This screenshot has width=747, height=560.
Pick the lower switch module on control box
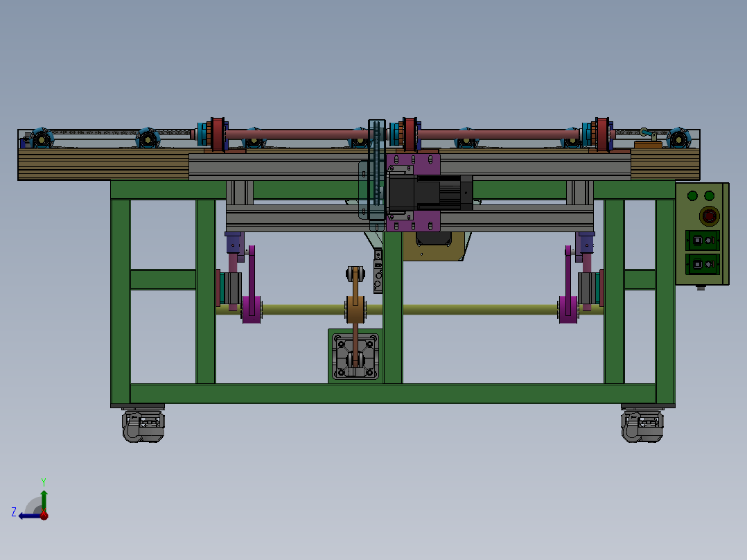(702, 264)
